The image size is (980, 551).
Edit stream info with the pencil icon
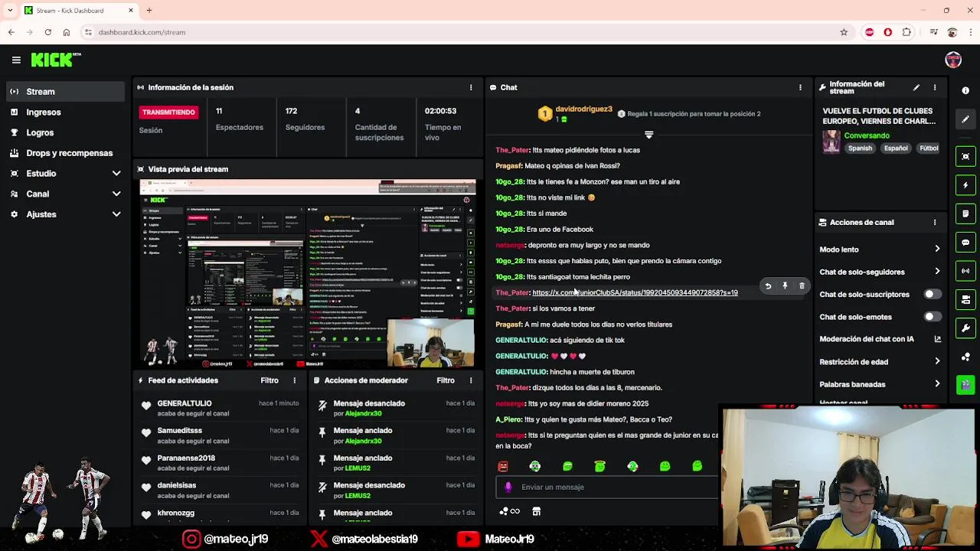[916, 88]
